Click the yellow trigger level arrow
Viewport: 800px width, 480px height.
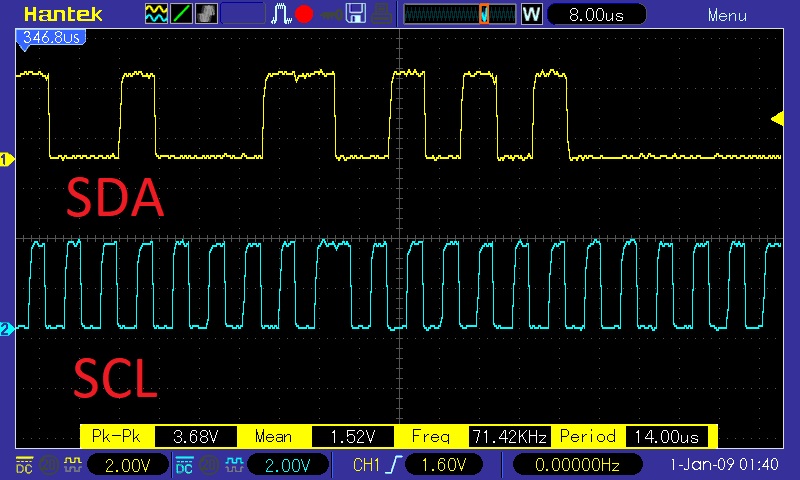coord(777,119)
